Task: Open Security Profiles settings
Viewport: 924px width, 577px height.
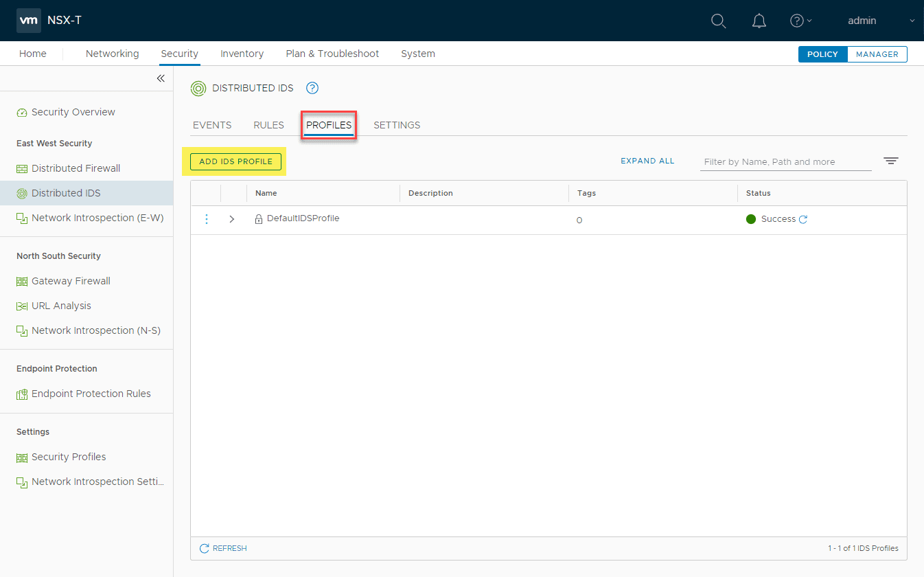Action: click(x=69, y=457)
